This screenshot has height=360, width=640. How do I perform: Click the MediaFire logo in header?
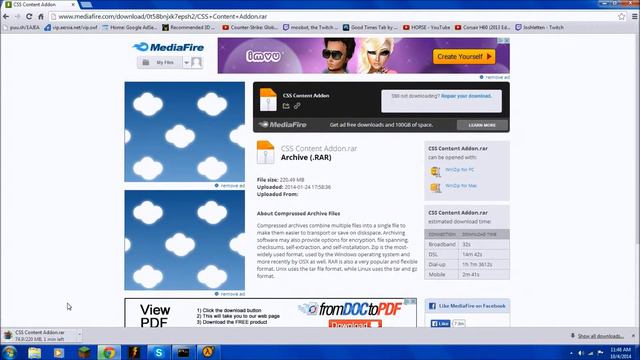tap(168, 47)
